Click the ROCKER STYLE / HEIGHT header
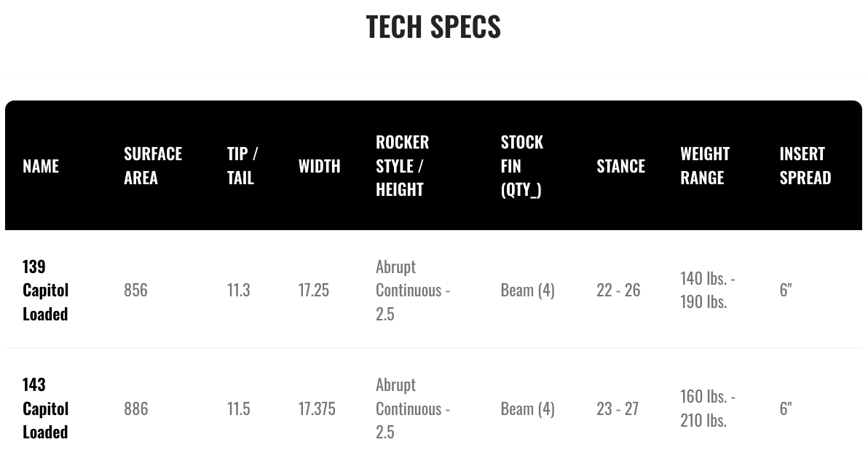 pos(403,165)
